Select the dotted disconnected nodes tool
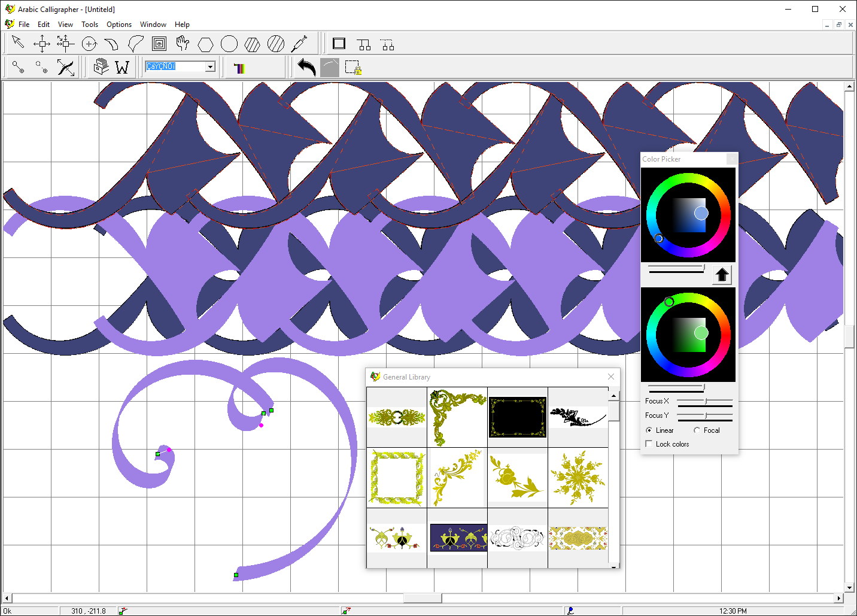Image resolution: width=857 pixels, height=616 pixels. click(x=42, y=67)
